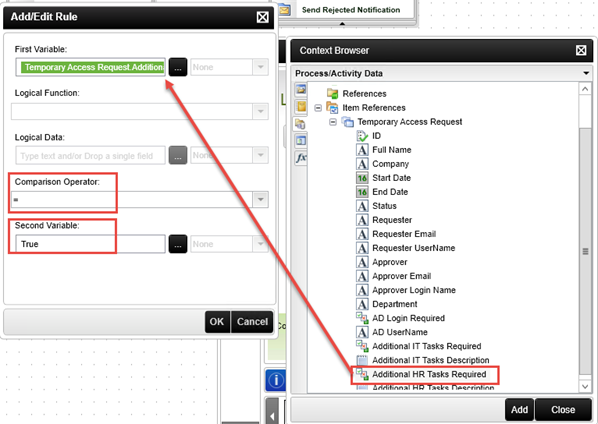Click the References folder icon
The image size is (598, 424).
pos(332,93)
